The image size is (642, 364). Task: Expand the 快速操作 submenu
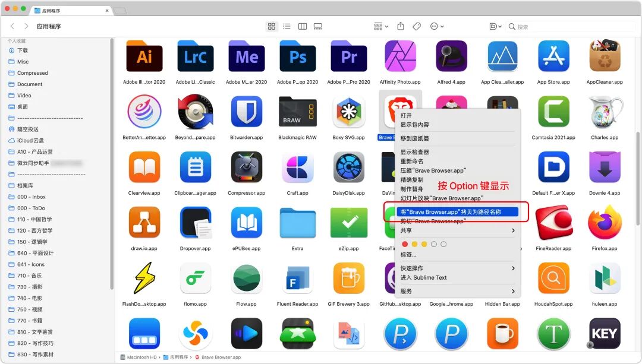click(457, 268)
